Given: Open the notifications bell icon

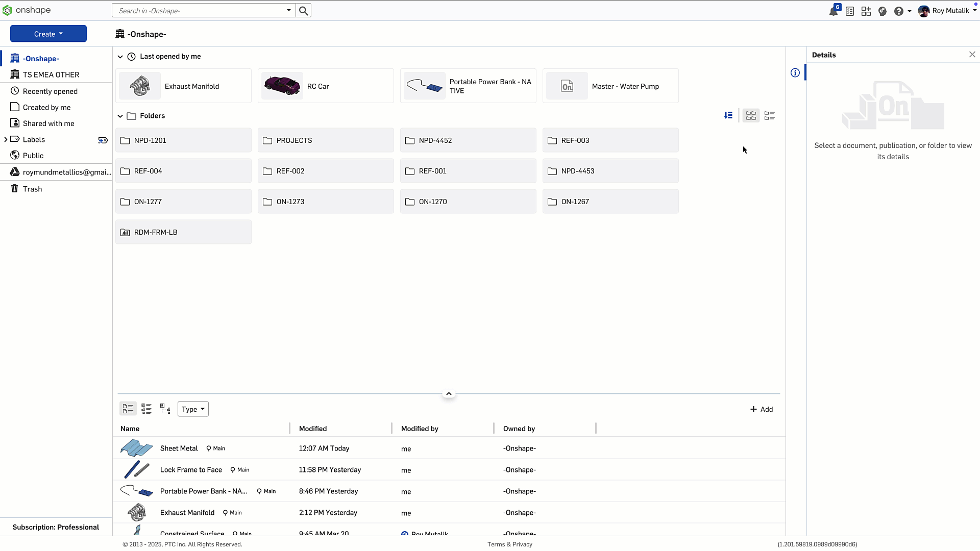Looking at the screenshot, I should coord(833,11).
